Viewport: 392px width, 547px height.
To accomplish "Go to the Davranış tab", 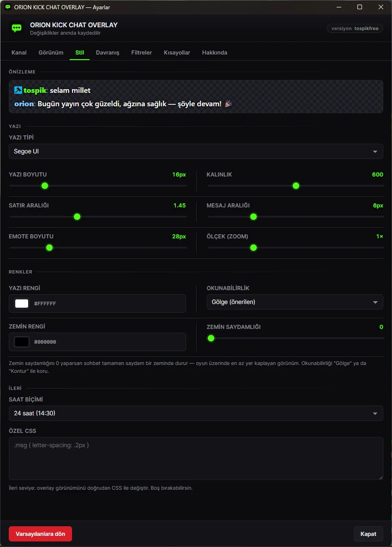I will coord(108,52).
